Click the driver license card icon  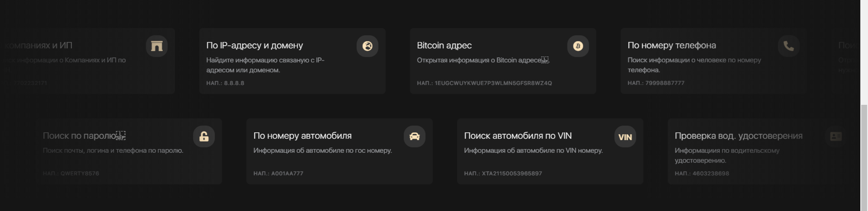click(835, 136)
